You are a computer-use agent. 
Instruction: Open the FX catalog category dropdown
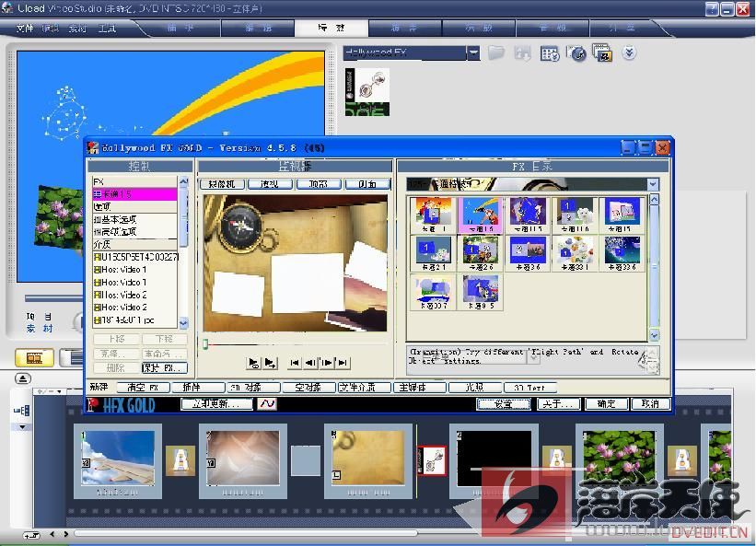653,184
